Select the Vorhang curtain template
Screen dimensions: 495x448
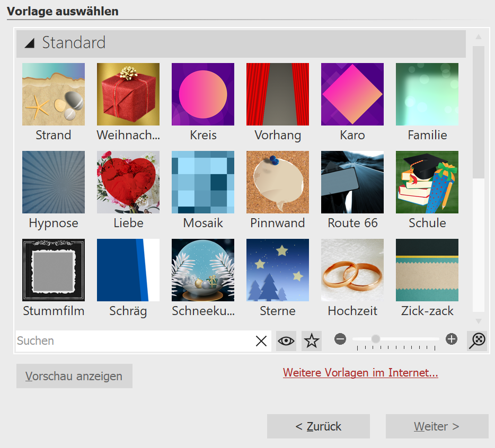tap(278, 94)
